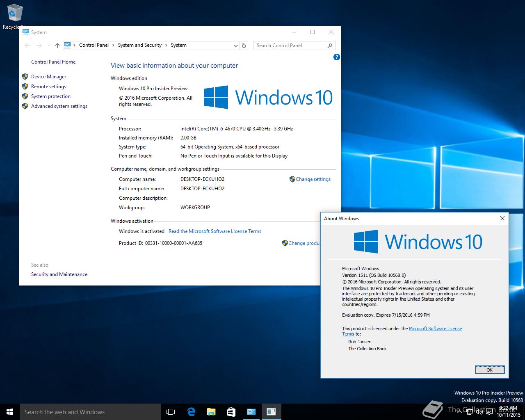Click OK in About Windows dialog
The image size is (525, 420).
pos(489,370)
